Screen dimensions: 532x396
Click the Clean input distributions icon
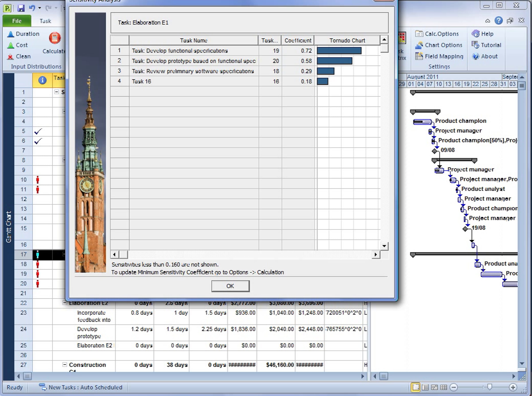tap(19, 56)
